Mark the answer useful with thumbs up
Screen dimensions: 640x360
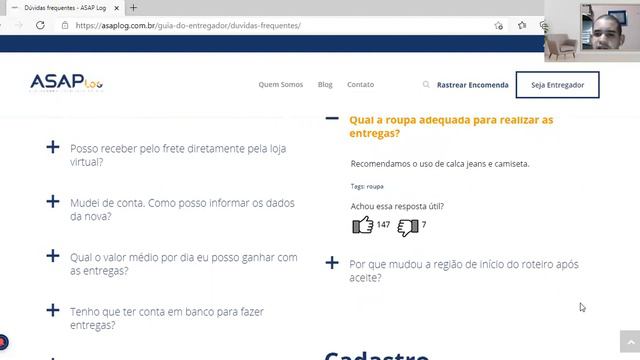coord(363,225)
